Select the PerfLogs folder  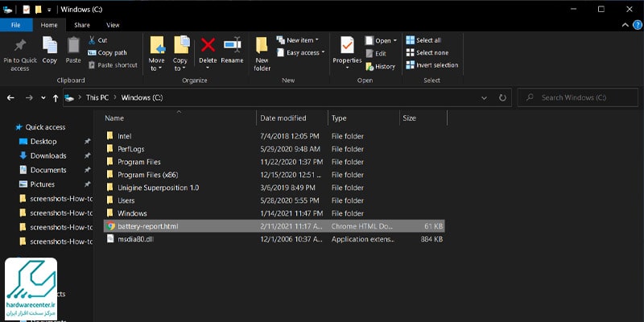(x=274, y=149)
